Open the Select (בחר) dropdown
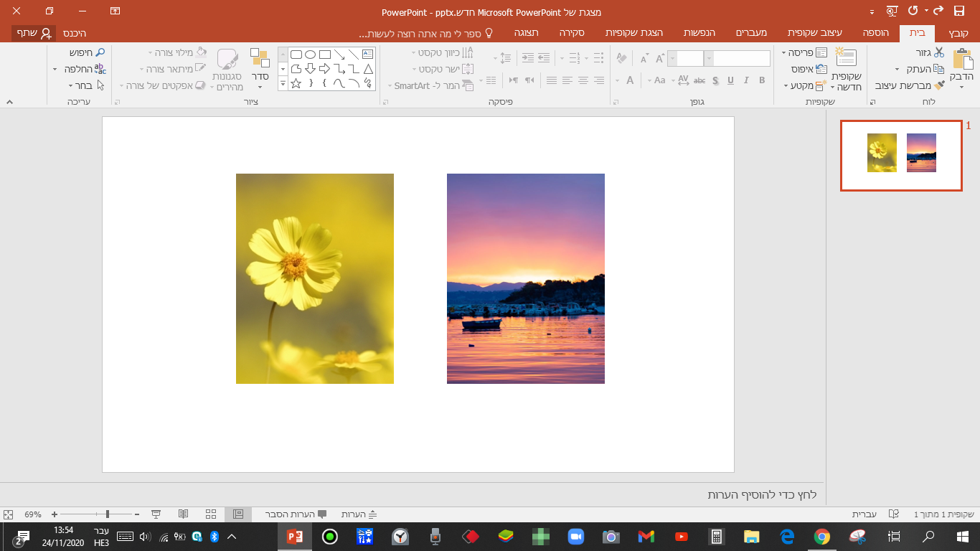Viewport: 980px width, 551px height. [x=86, y=85]
